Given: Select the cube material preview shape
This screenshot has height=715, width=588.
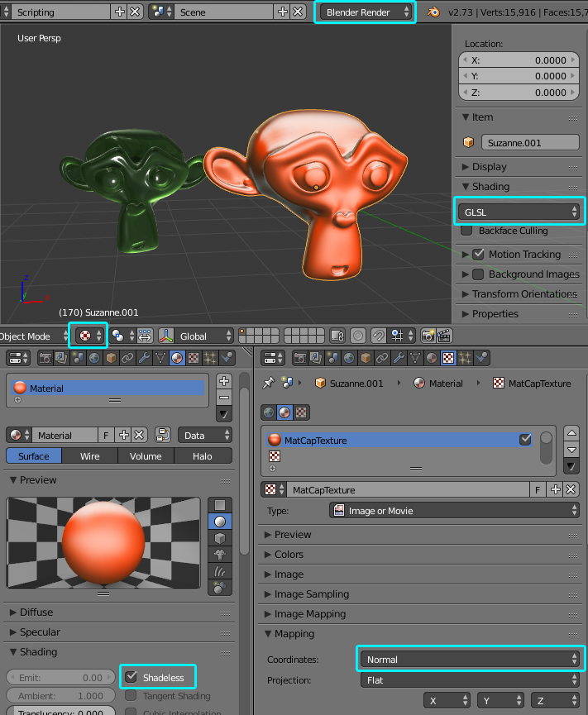Looking at the screenshot, I should (220, 538).
